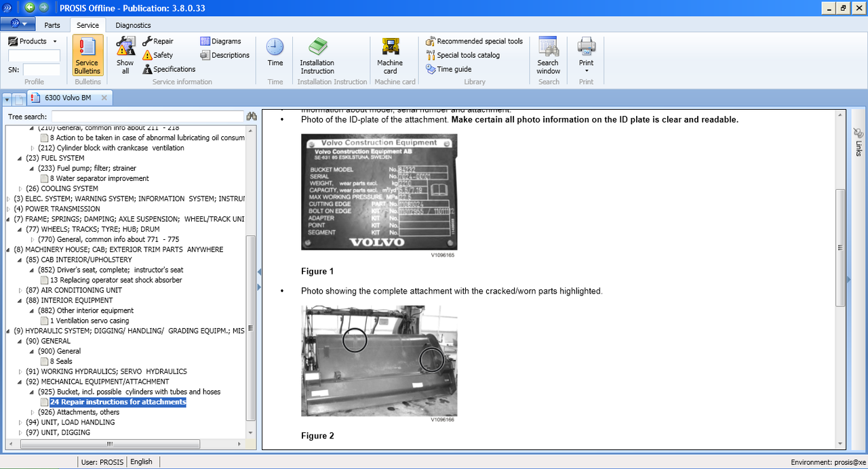This screenshot has height=469, width=868.
Task: Open Special tools catalog
Action: (462, 55)
